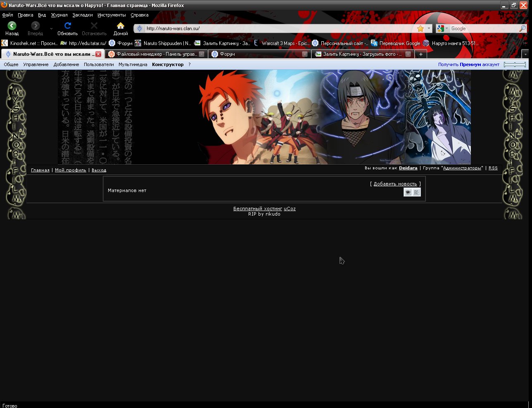Open a new tab with the plus button
Viewport: 532px width, 408px height.
[x=420, y=54]
